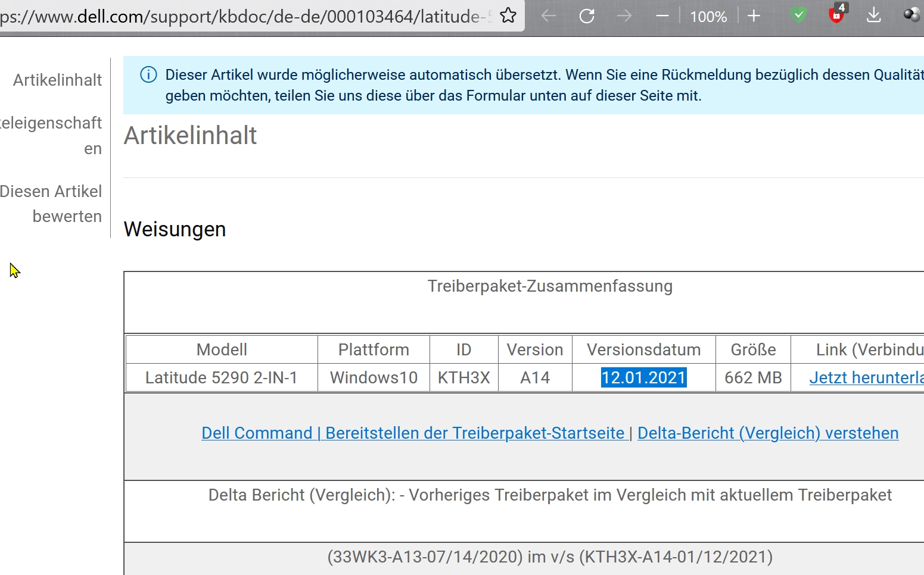This screenshot has height=575, width=924.
Task: Bookmark this page with the star icon
Action: tap(508, 15)
